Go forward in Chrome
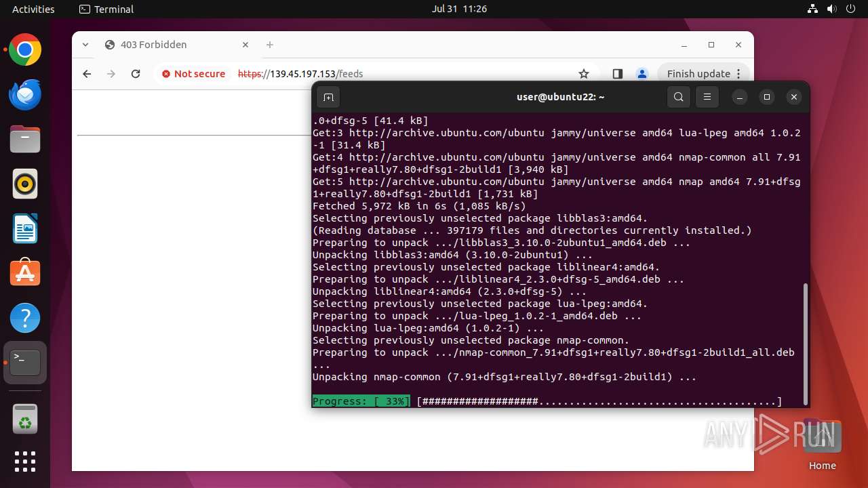868x488 pixels. (x=111, y=74)
